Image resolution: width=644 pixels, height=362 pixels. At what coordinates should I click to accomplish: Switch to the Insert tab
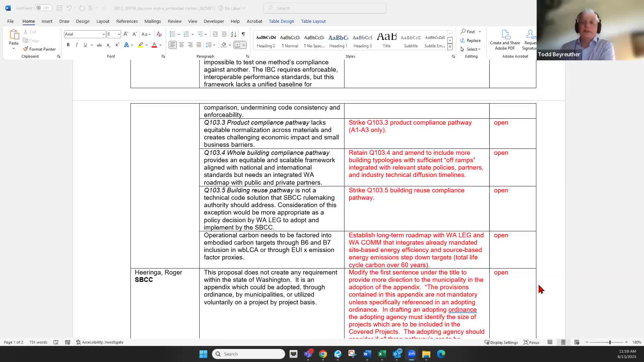click(x=47, y=21)
